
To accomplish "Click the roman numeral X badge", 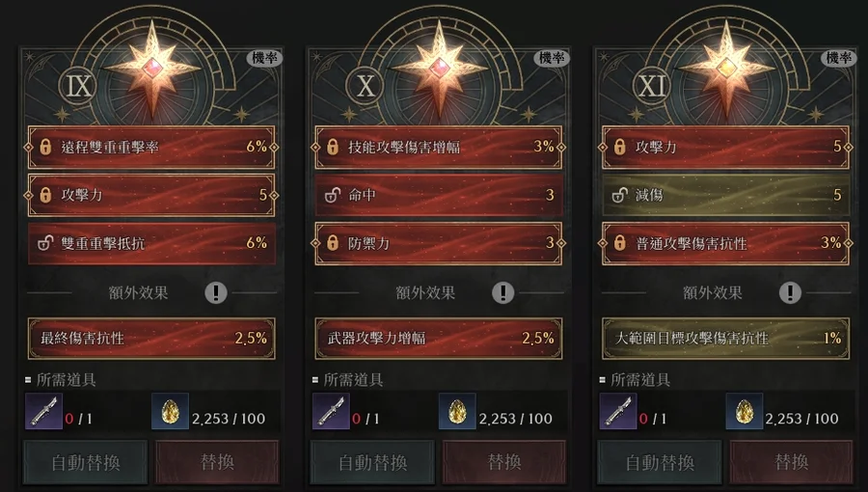I will coord(366,86).
